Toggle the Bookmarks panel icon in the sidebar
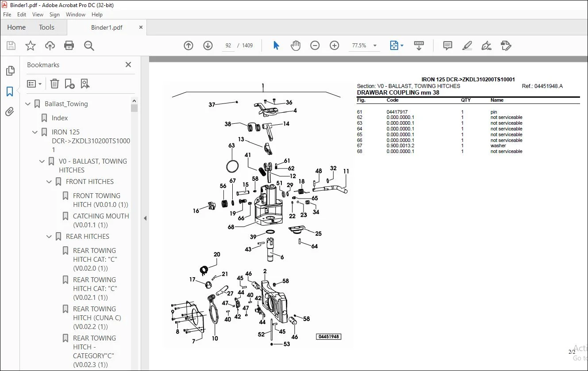The image size is (588, 371). pos(10,92)
